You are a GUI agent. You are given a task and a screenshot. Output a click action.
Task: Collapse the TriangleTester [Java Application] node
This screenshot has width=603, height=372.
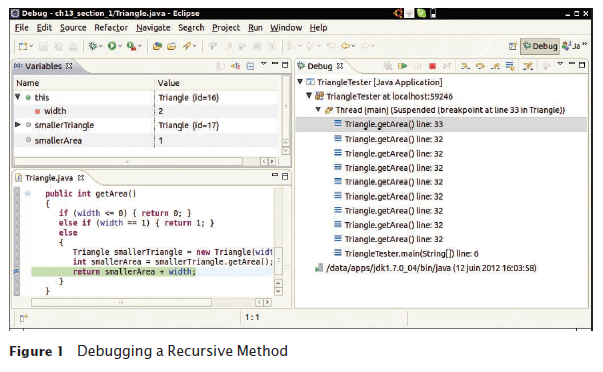pos(300,82)
